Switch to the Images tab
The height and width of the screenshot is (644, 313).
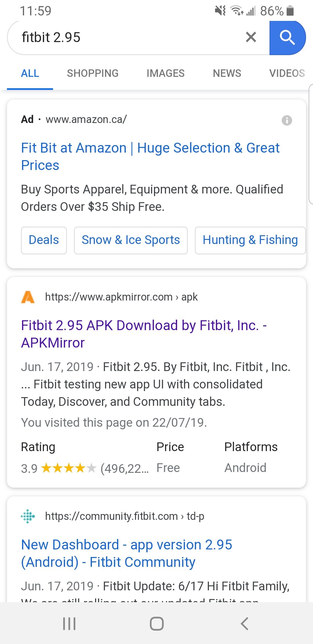pyautogui.click(x=165, y=73)
